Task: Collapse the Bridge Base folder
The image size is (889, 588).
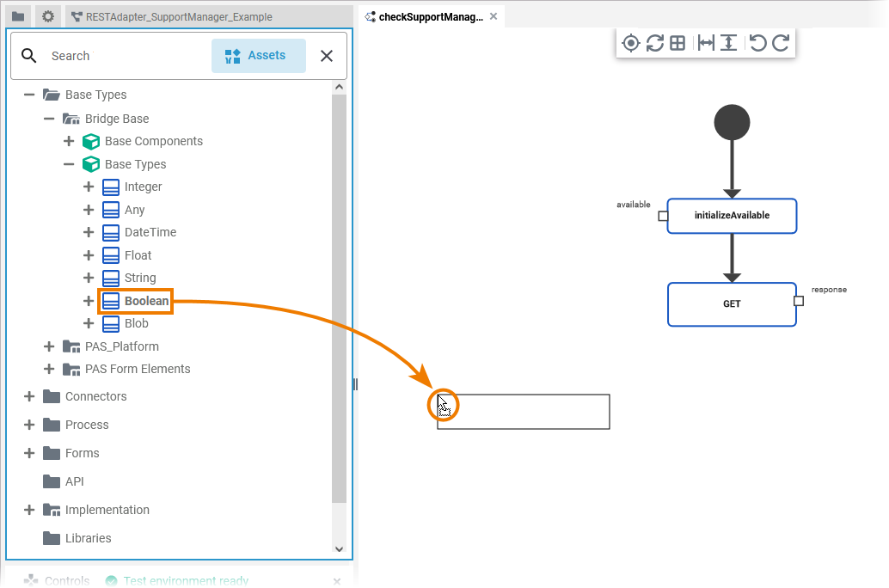Action: coord(49,119)
